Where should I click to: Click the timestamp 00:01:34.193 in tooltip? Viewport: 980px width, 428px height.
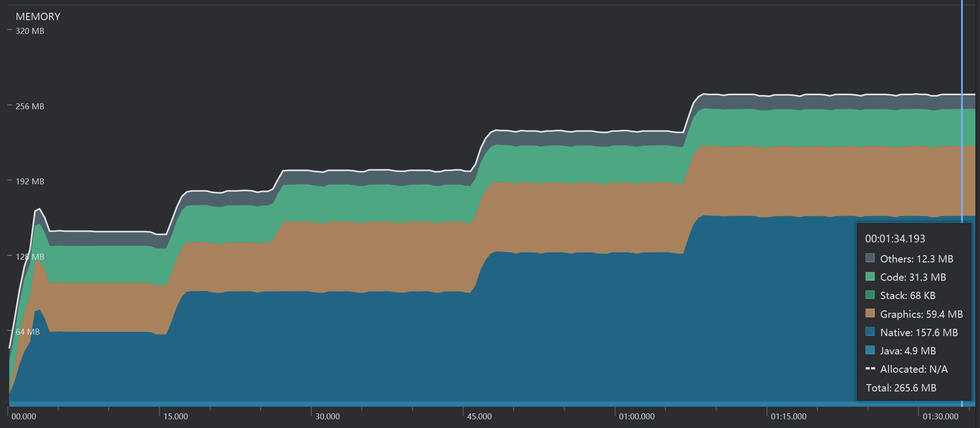(x=895, y=238)
